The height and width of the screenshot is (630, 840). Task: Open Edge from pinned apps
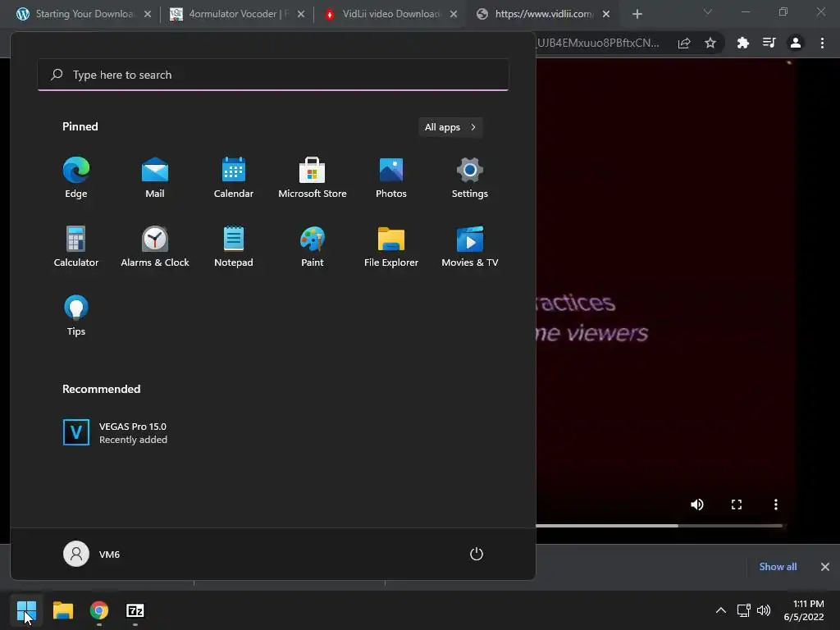tap(76, 178)
